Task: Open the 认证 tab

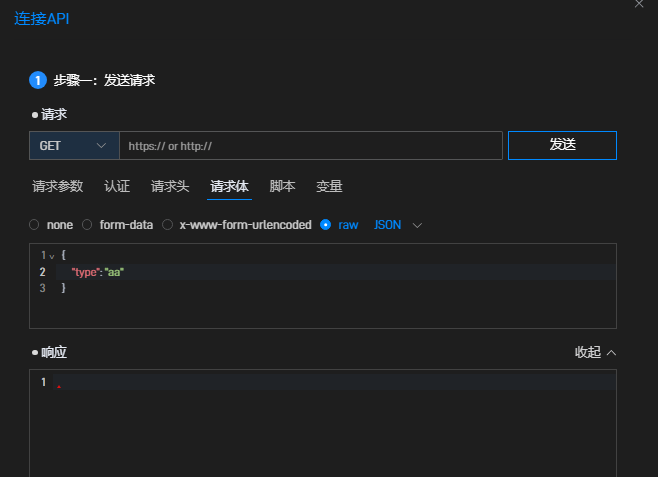Action: point(117,186)
